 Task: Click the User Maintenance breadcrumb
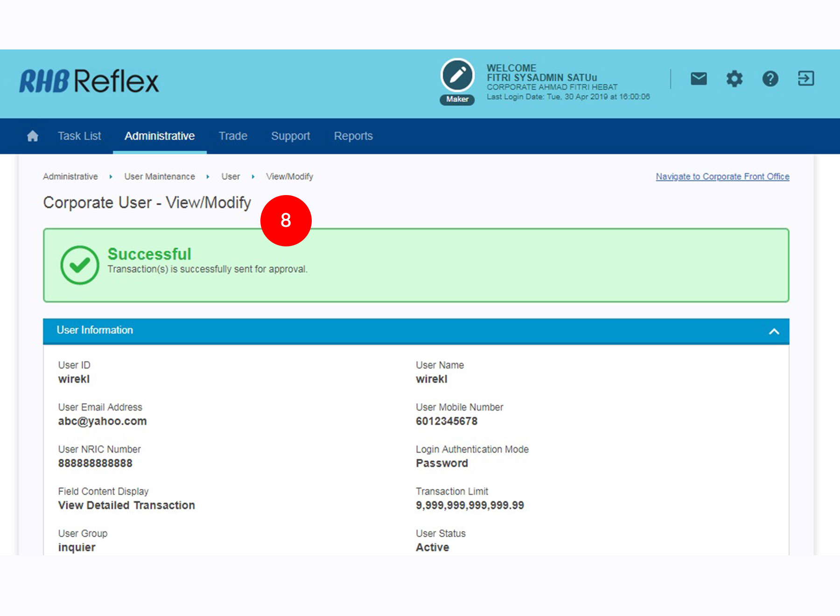point(160,177)
